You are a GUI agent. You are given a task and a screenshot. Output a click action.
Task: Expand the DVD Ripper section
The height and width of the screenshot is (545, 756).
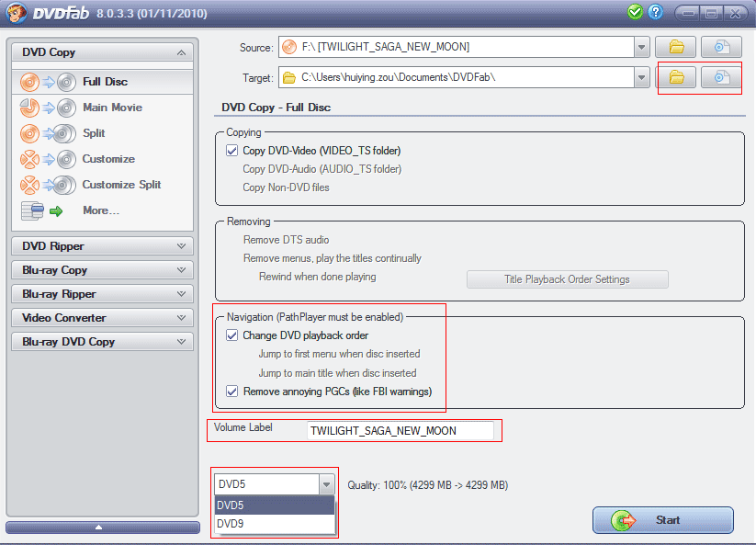tap(181, 246)
